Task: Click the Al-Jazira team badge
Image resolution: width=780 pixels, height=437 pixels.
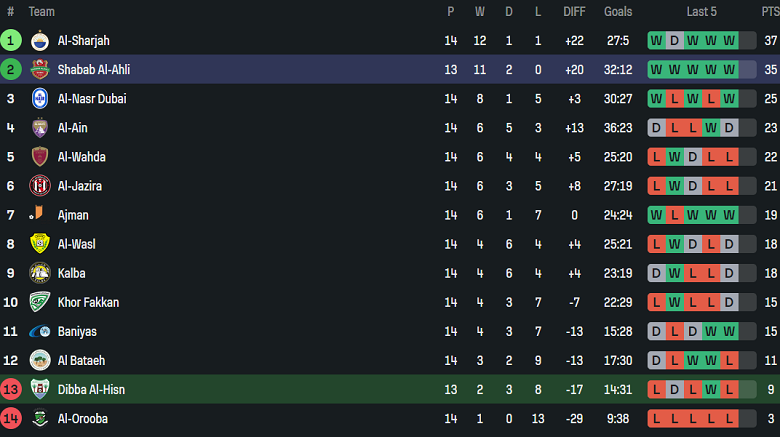Action: point(39,186)
